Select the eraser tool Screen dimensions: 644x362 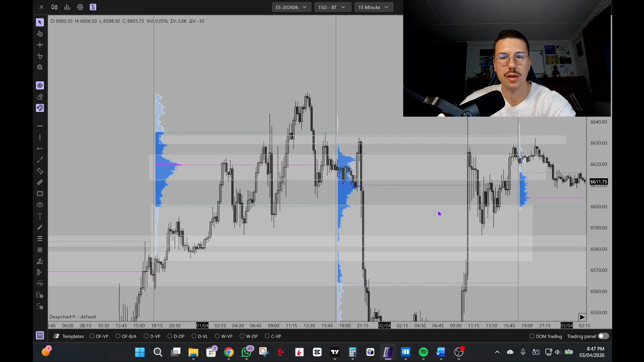40,97
